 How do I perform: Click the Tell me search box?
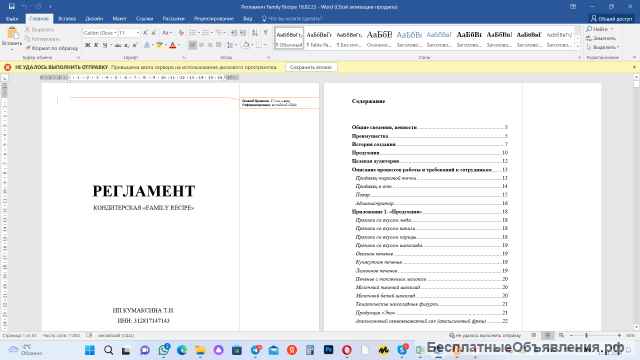[x=291, y=19]
